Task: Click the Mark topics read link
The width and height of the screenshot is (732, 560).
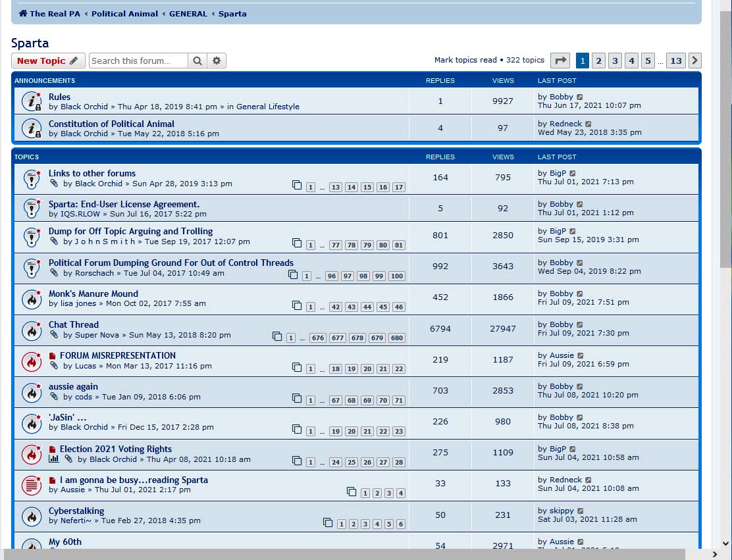Action: coord(465,60)
